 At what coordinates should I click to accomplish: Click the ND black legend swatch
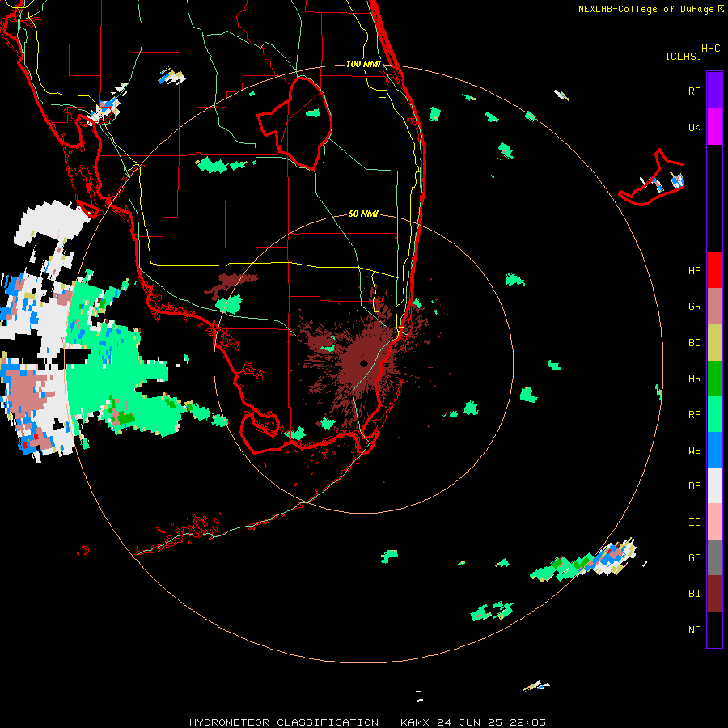click(714, 629)
